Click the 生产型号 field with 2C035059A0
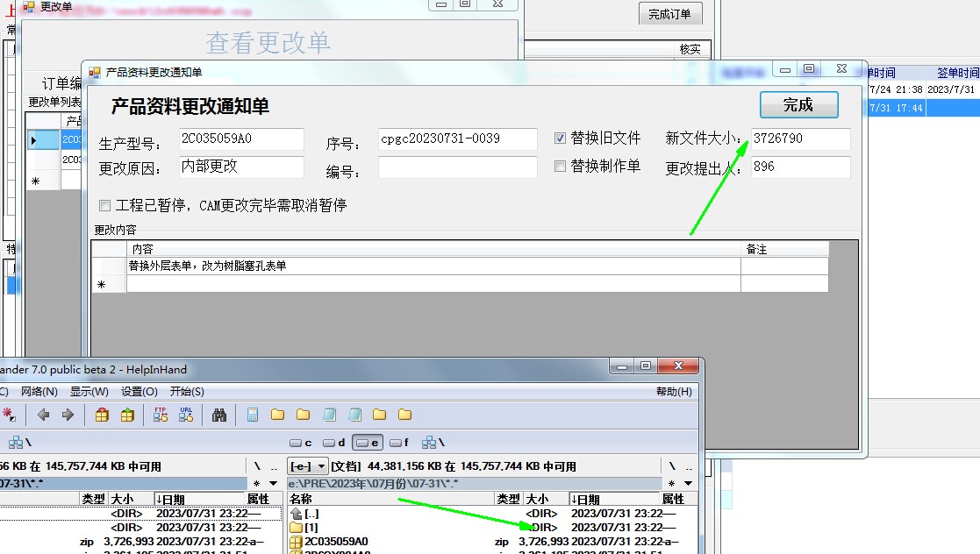Image resolution: width=980 pixels, height=554 pixels. pos(240,138)
